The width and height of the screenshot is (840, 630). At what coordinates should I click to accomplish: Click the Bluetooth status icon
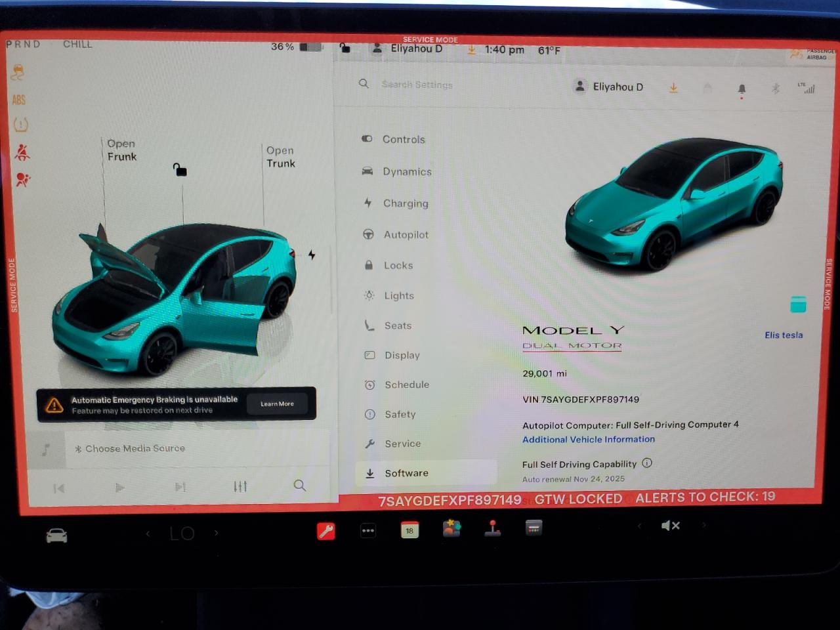pos(774,87)
